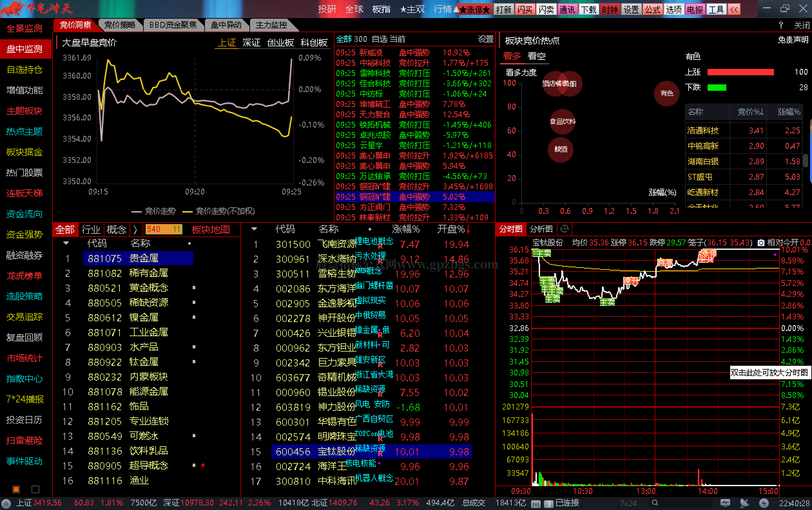Image resolution: width=812 pixels, height=510 pixels.
Task: Click the 闪卖 quick-sell toolbar button
Action: click(x=546, y=9)
